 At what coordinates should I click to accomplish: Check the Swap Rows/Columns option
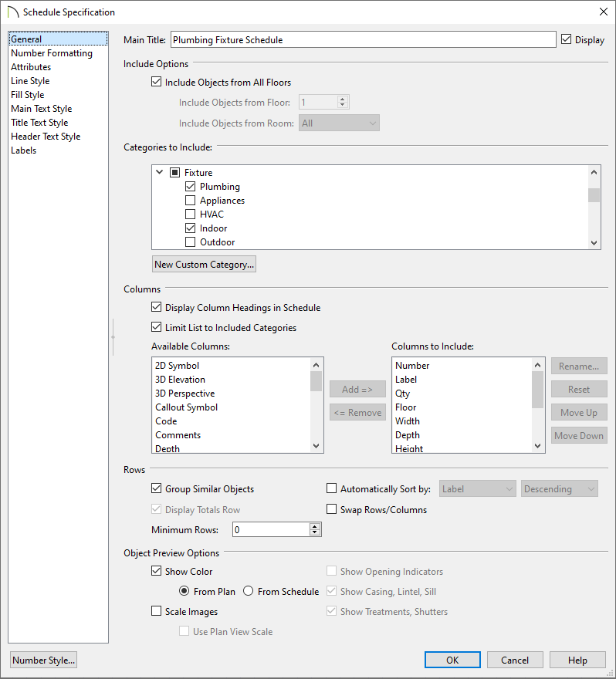[332, 510]
